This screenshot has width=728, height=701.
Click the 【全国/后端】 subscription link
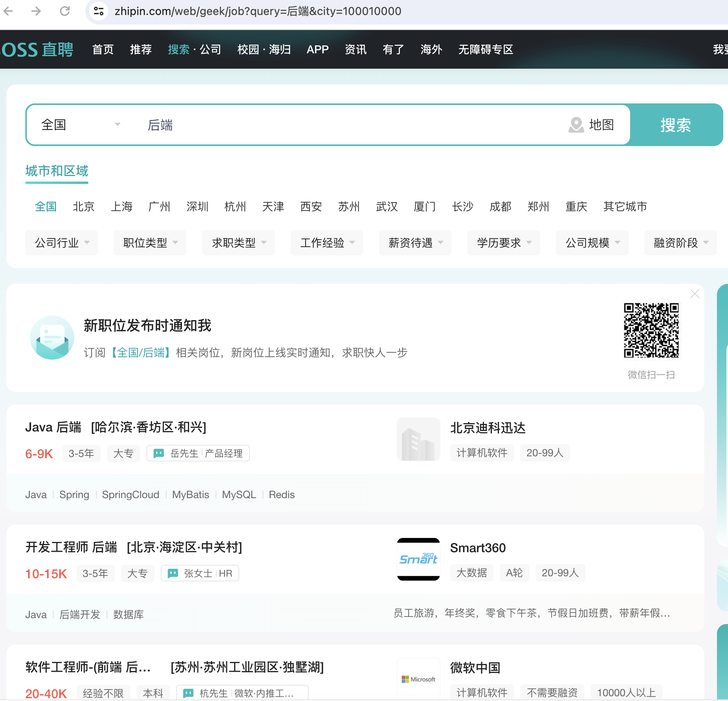pos(141,352)
